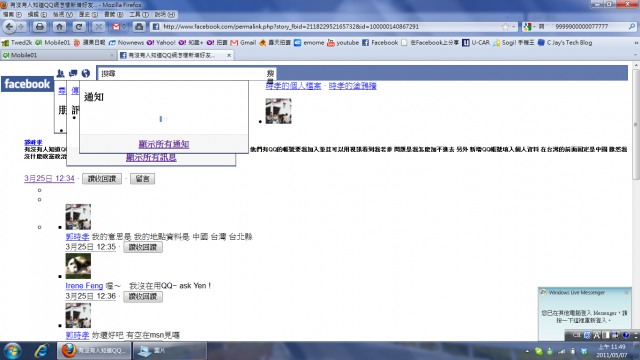Print the page using the printer icon

(x=40, y=27)
